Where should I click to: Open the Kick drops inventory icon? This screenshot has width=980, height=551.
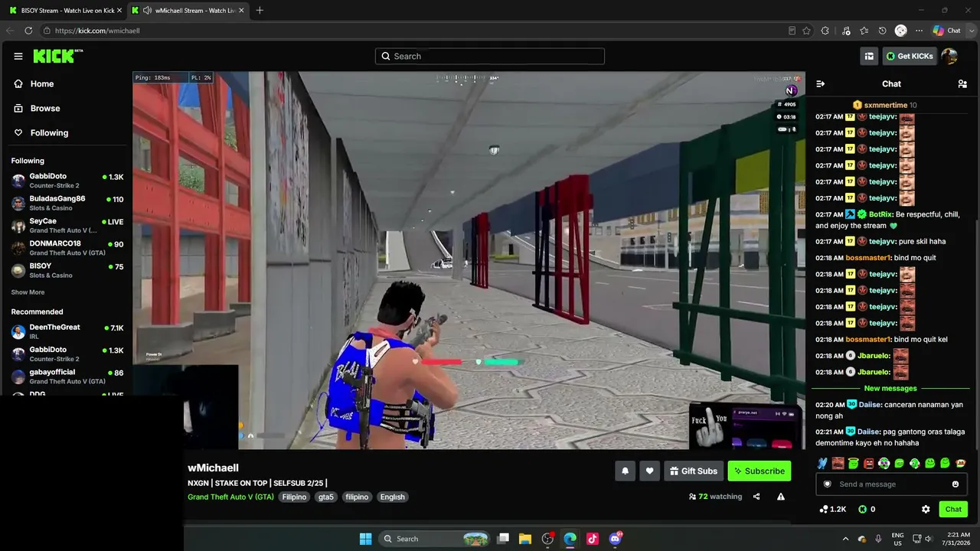(x=869, y=56)
